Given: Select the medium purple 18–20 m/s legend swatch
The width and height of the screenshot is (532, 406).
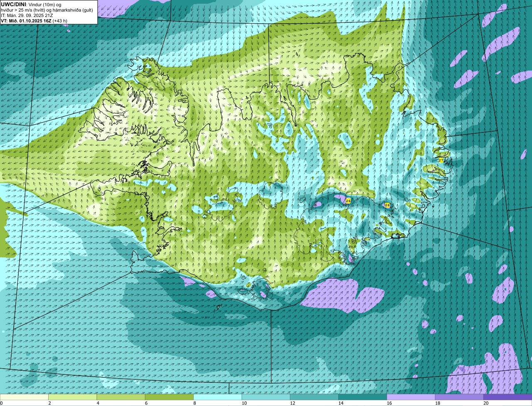Looking at the screenshot, I should (459, 397).
